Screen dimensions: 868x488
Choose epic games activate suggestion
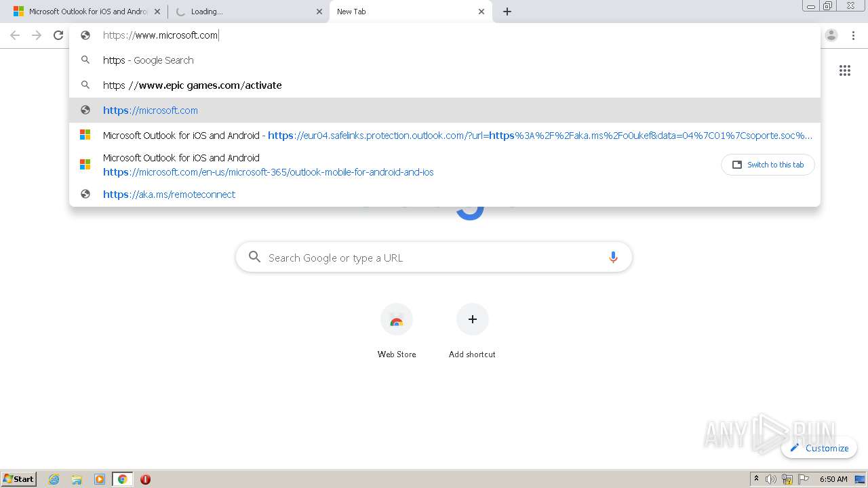point(445,85)
